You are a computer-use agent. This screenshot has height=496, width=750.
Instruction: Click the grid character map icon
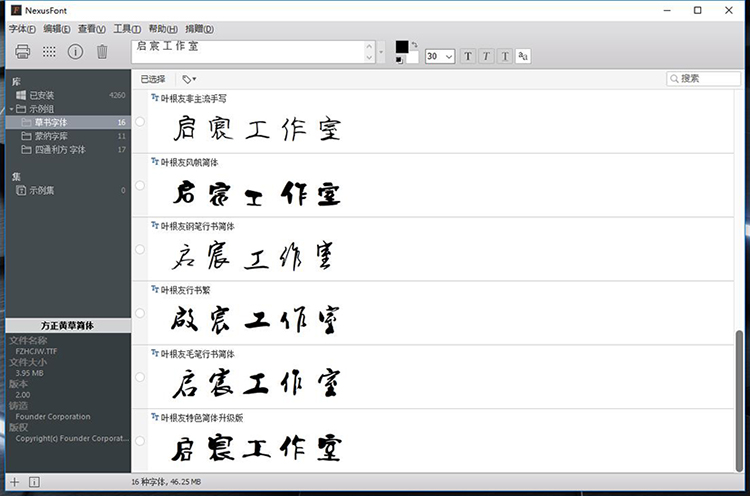click(x=49, y=52)
